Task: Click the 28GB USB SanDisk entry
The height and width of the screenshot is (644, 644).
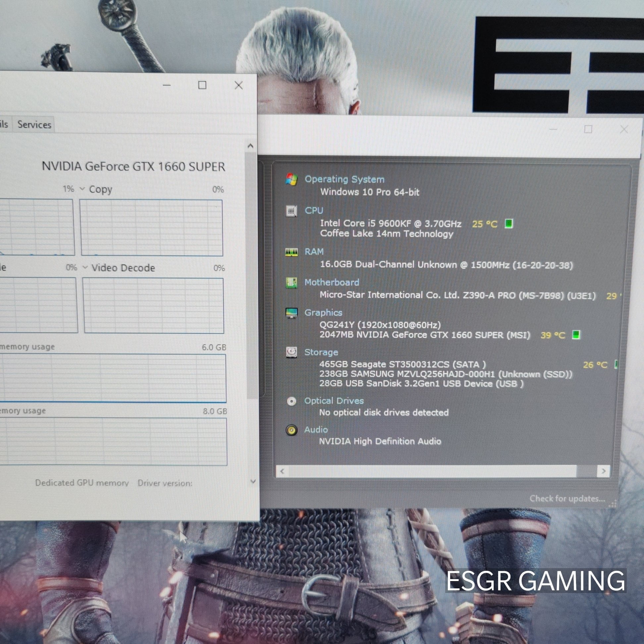Action: tap(421, 384)
